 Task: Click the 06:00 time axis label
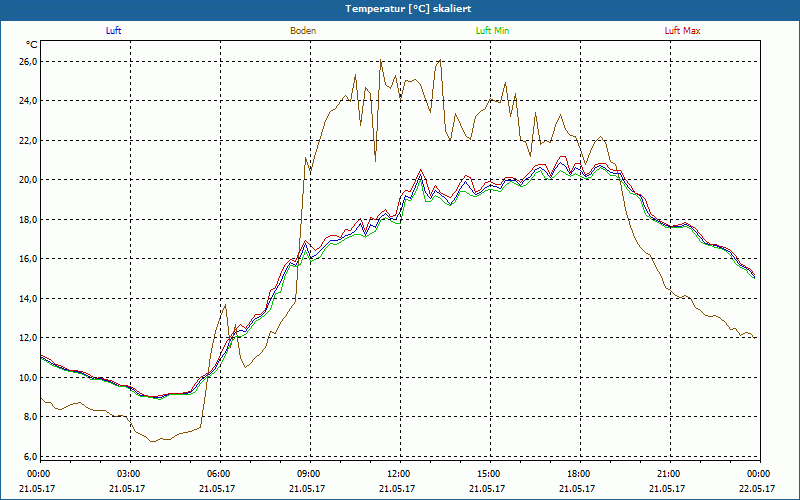(x=220, y=474)
